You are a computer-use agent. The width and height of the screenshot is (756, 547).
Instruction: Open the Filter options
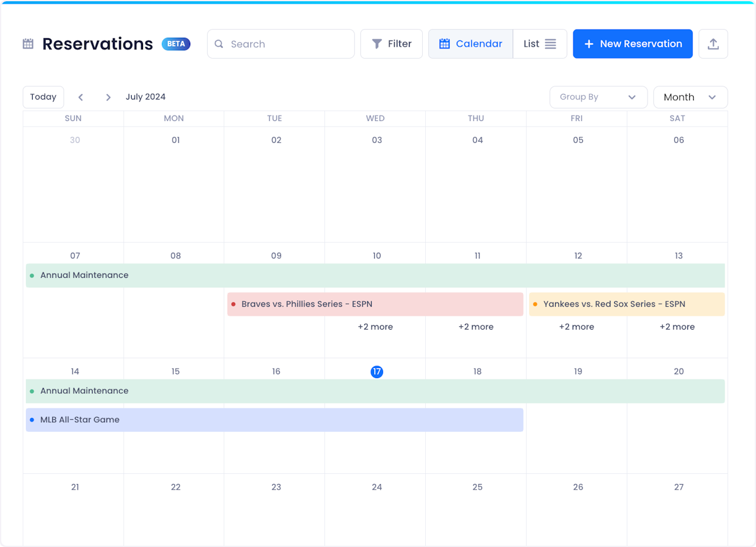tap(391, 44)
